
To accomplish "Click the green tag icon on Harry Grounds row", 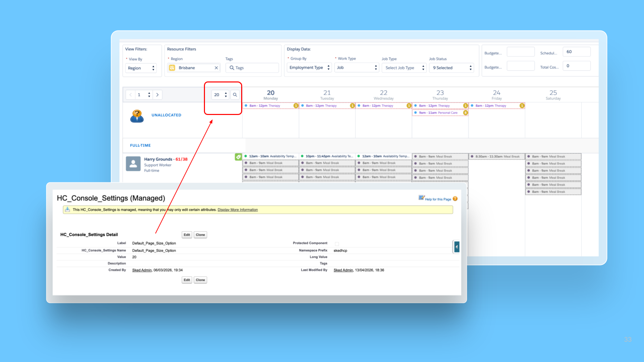I will 238,157.
